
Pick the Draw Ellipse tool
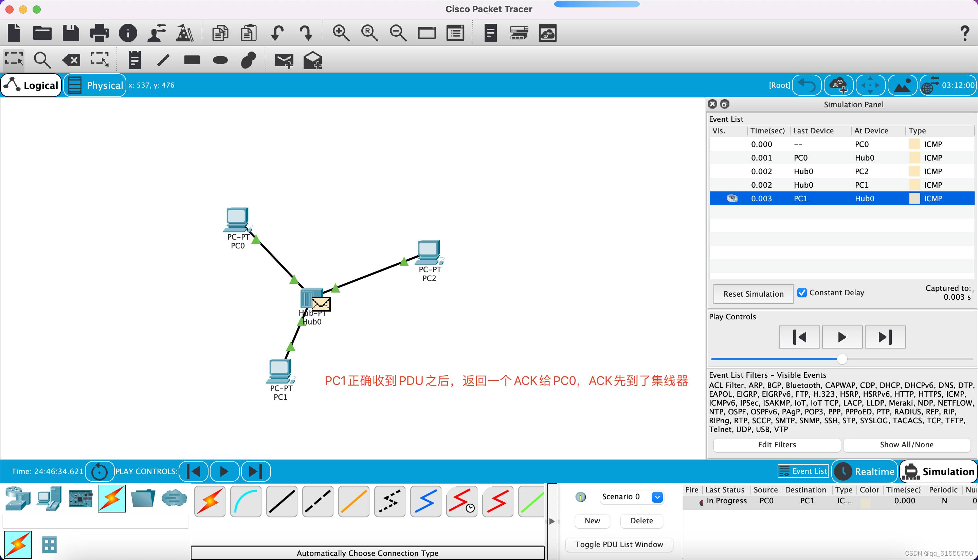[x=220, y=60]
